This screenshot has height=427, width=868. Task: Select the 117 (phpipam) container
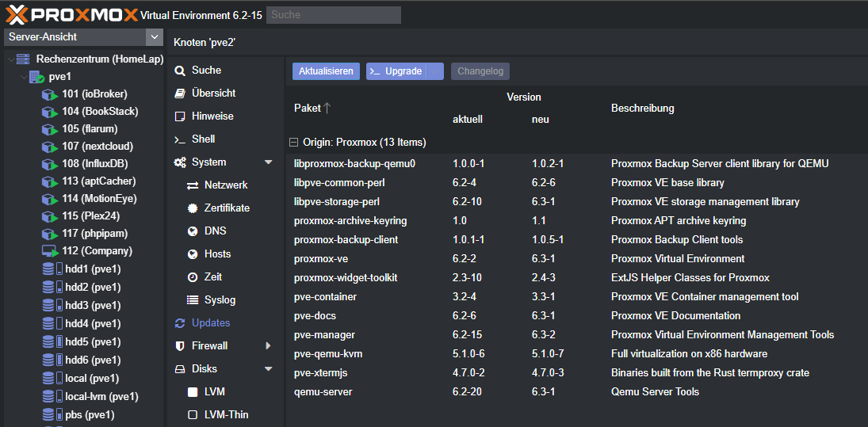pos(94,234)
